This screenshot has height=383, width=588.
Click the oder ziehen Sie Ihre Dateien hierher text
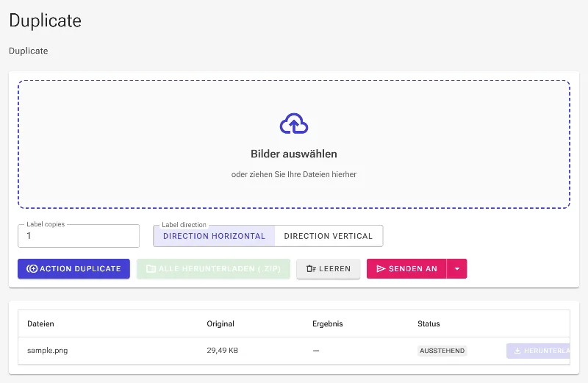pos(293,174)
